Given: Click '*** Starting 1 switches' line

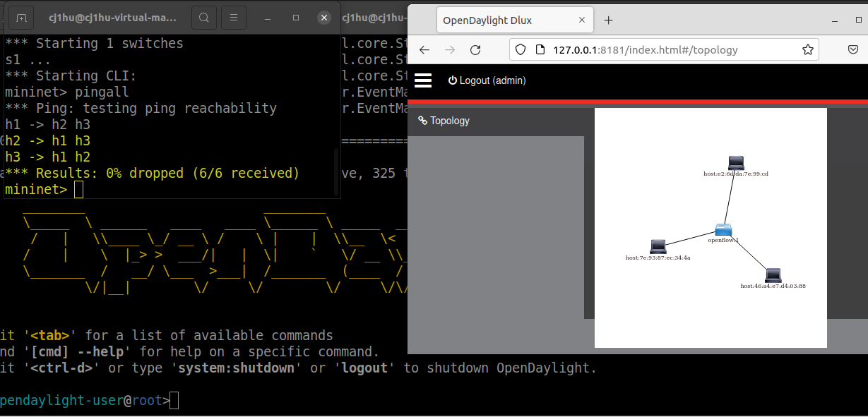Looking at the screenshot, I should click(x=94, y=44).
